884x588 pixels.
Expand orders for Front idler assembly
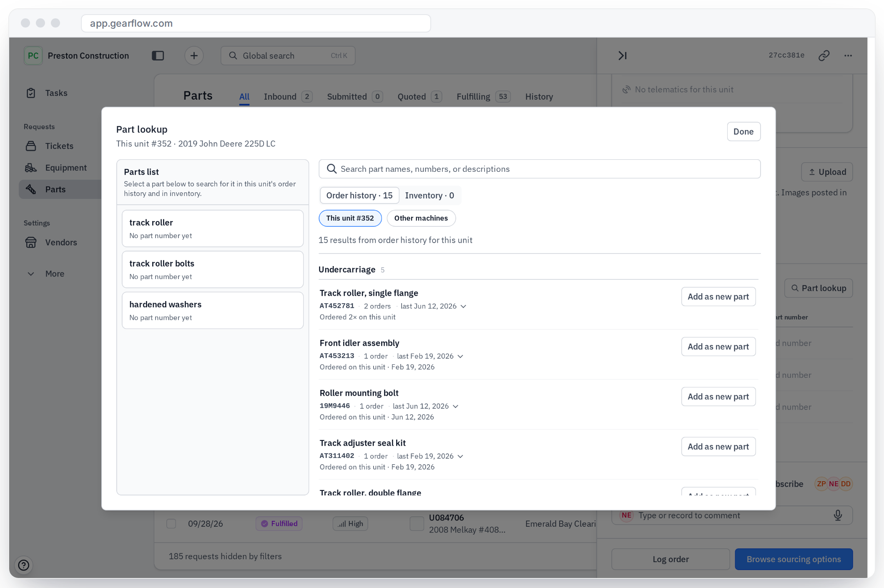(x=460, y=356)
